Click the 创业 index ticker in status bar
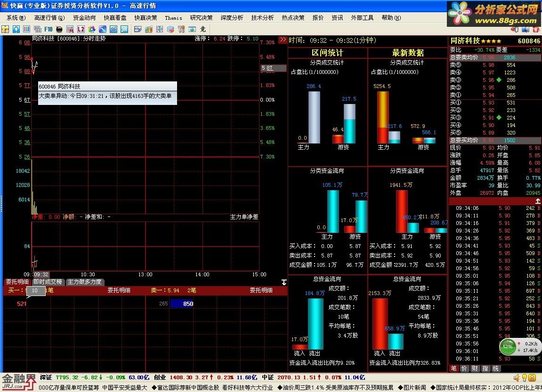The image size is (542, 392). coord(205,377)
